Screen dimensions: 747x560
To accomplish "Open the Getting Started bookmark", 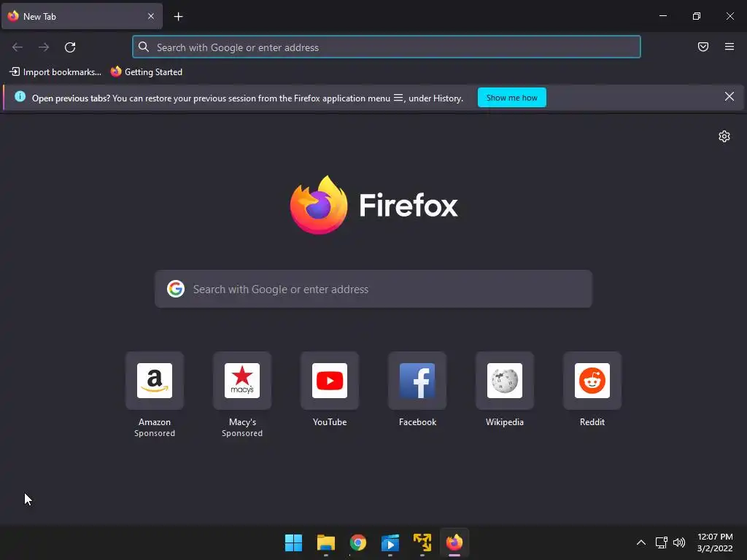I will click(146, 72).
